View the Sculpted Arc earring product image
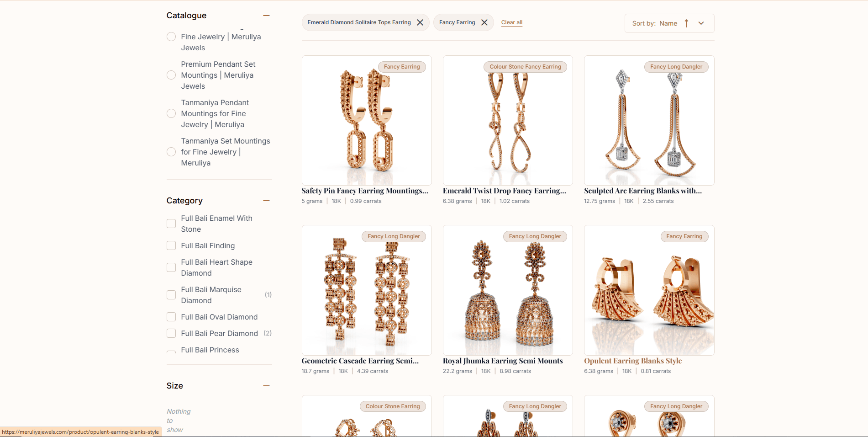The image size is (868, 437). [x=649, y=121]
